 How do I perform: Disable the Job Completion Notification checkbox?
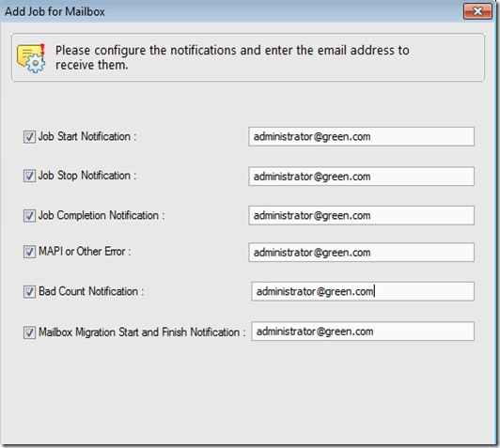[x=29, y=216]
